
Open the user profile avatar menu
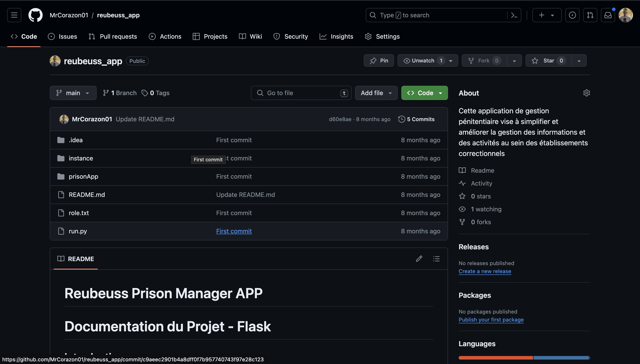point(626,15)
